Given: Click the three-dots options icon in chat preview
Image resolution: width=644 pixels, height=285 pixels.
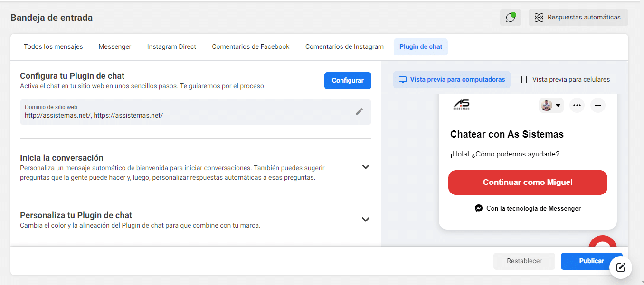Looking at the screenshot, I should point(577,105).
